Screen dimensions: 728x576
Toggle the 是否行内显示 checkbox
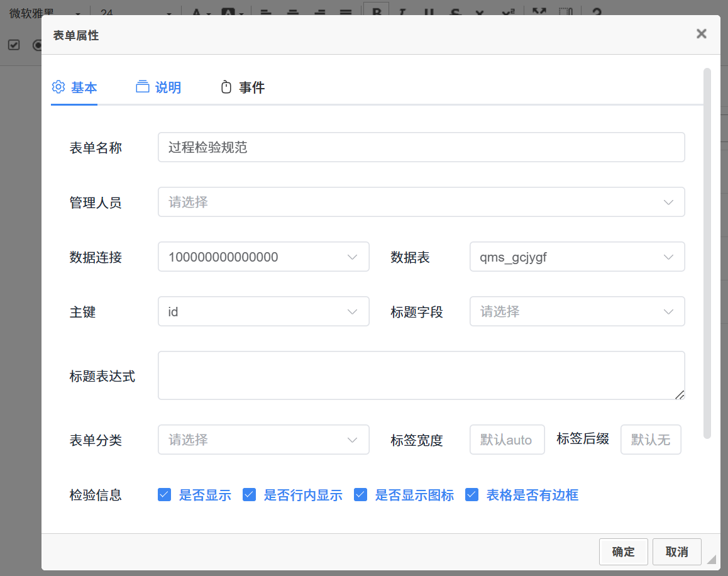point(250,495)
